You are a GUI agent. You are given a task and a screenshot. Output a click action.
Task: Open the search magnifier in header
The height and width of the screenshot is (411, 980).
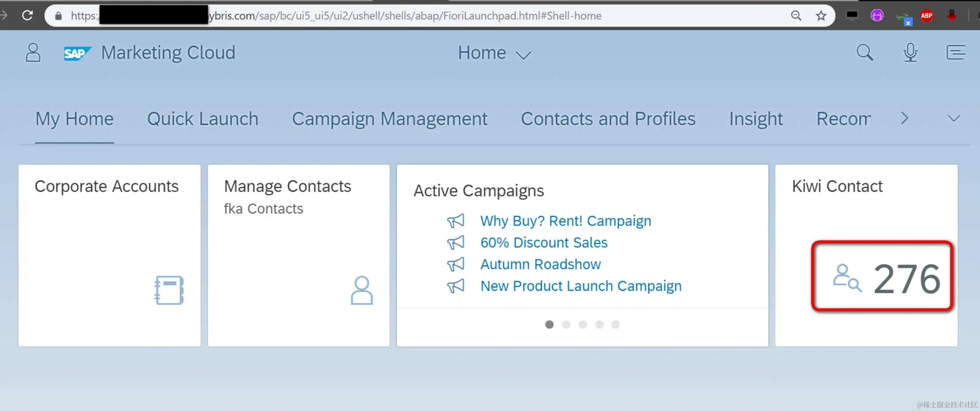pyautogui.click(x=864, y=53)
